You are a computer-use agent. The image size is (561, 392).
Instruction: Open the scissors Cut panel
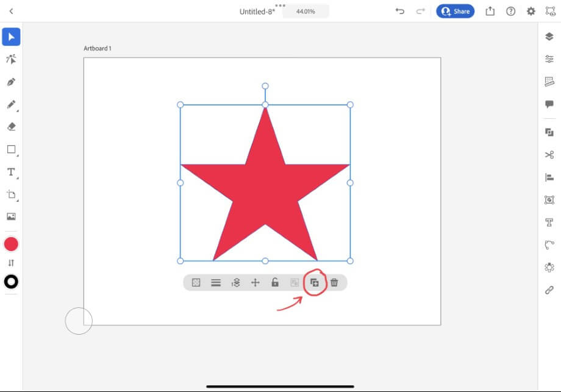(x=549, y=155)
